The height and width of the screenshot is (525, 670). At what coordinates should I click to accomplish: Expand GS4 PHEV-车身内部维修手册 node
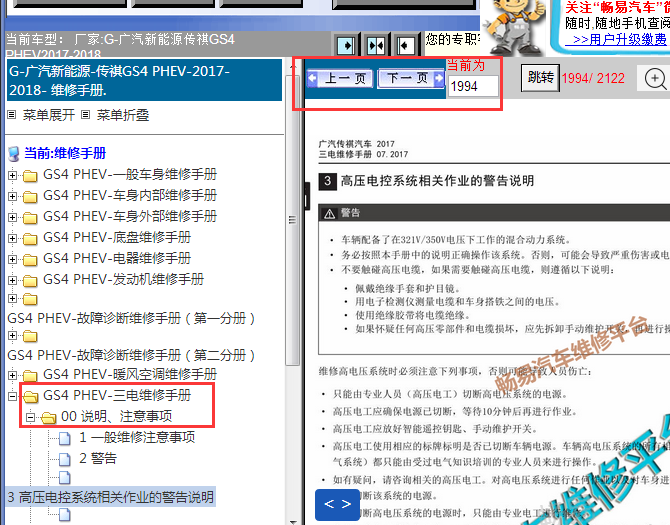click(12, 196)
